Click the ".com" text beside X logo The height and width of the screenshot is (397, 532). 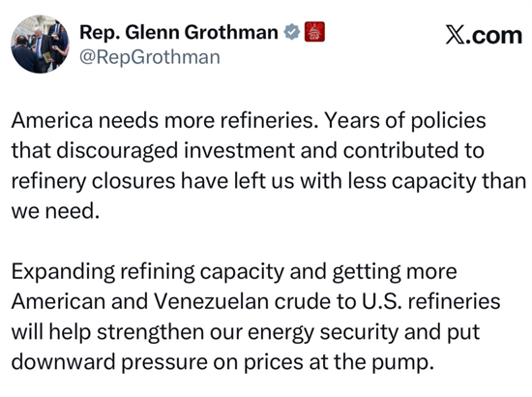[494, 35]
